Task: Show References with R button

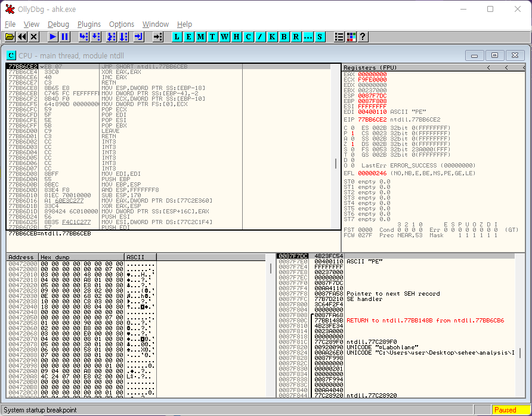Action: tap(296, 36)
